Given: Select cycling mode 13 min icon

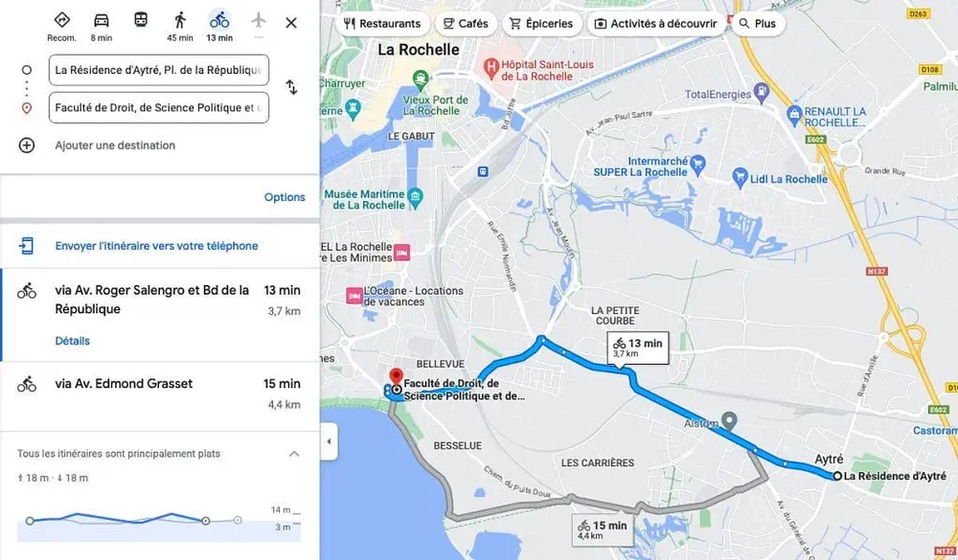Looking at the screenshot, I should (219, 21).
